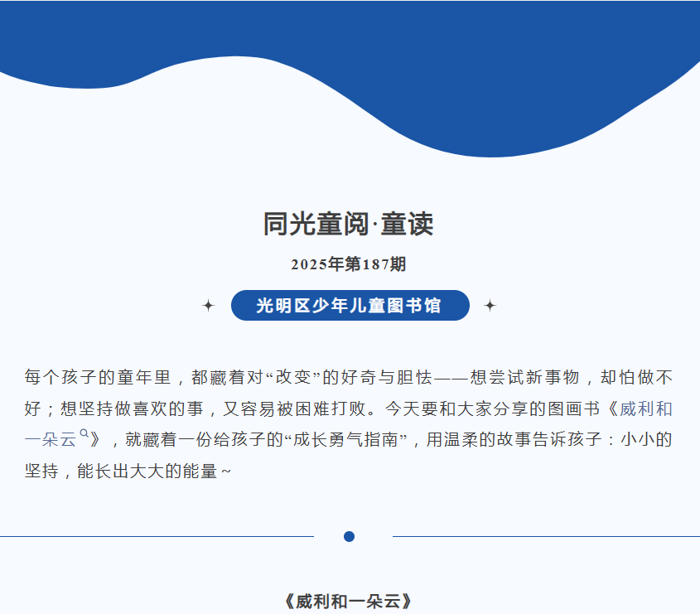Click the divider line right of the blue dot
Image resolution: width=700 pixels, height=614 pixels.
pyautogui.click(x=545, y=536)
